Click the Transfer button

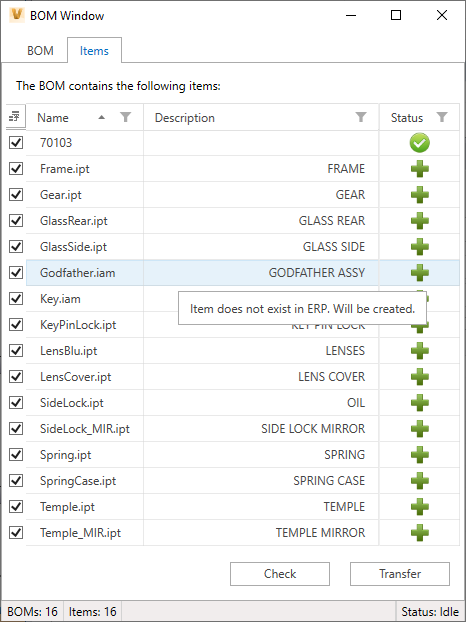400,574
